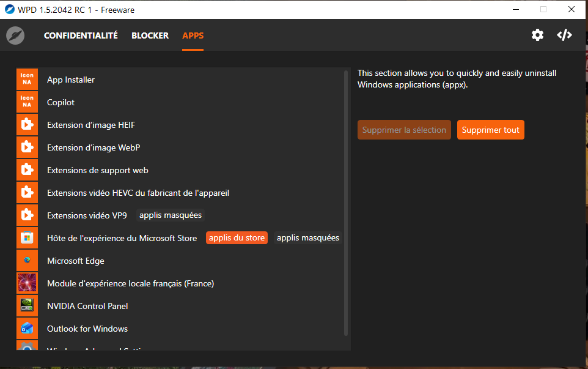Select the NVIDIA Control Panel icon
Viewport: 588px width, 369px height.
click(x=27, y=306)
